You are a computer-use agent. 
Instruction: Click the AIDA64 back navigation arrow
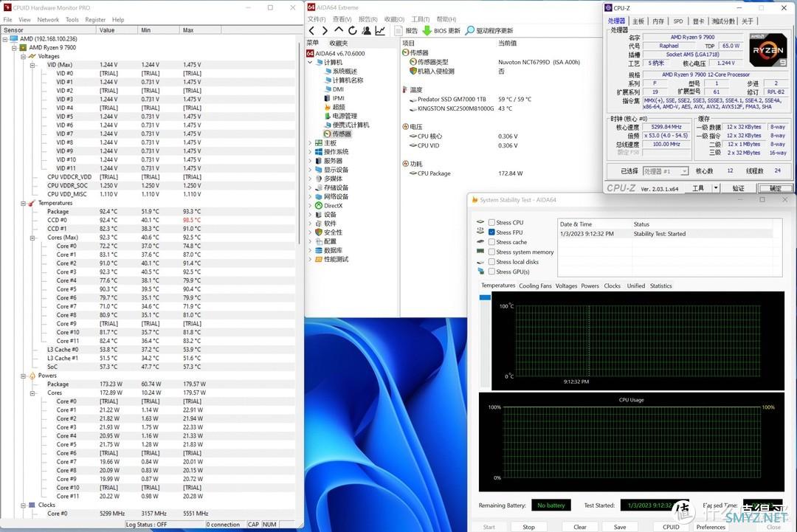(312, 30)
